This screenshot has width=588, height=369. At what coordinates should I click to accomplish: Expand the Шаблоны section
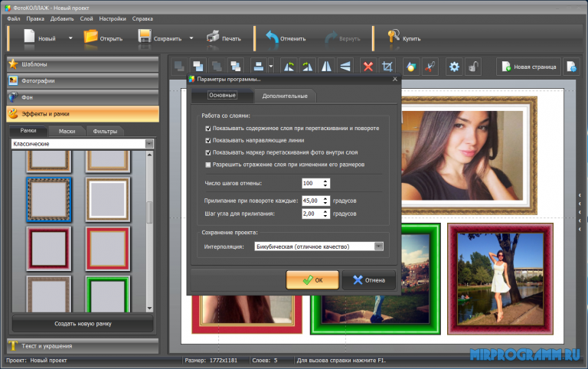[83, 64]
